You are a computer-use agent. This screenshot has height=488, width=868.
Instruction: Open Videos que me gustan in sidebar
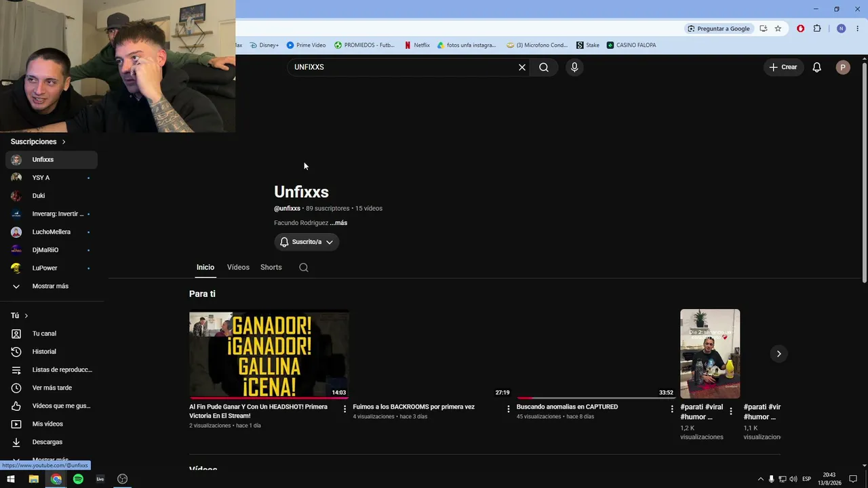point(52,406)
